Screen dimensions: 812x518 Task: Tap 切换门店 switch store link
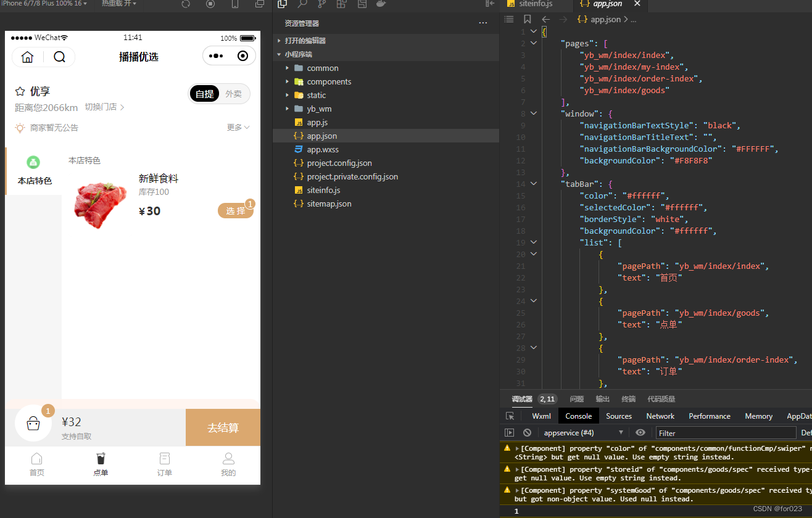click(x=104, y=107)
